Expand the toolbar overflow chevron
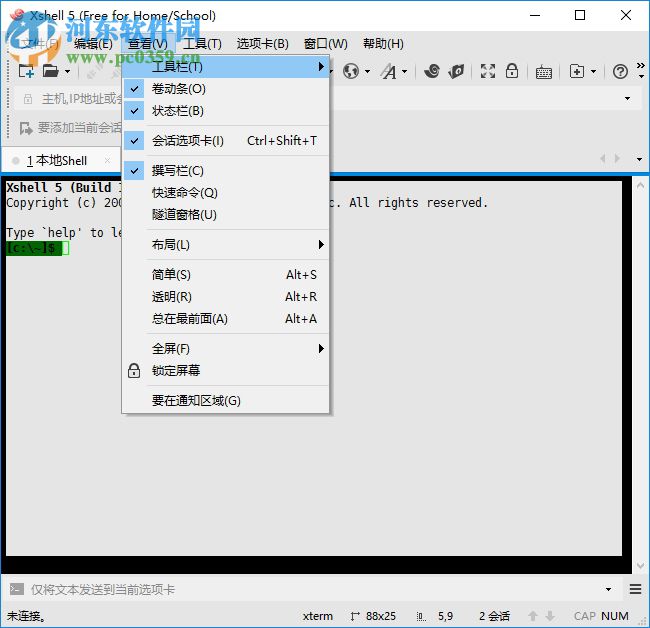 (x=641, y=70)
